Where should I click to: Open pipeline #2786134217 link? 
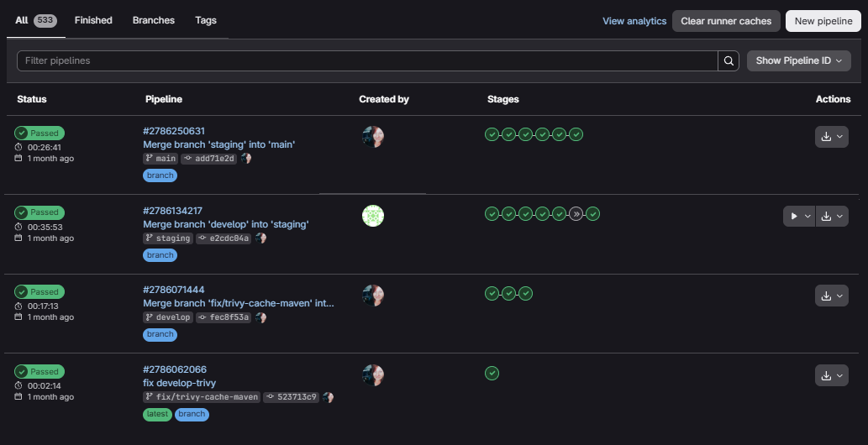pyautogui.click(x=173, y=211)
